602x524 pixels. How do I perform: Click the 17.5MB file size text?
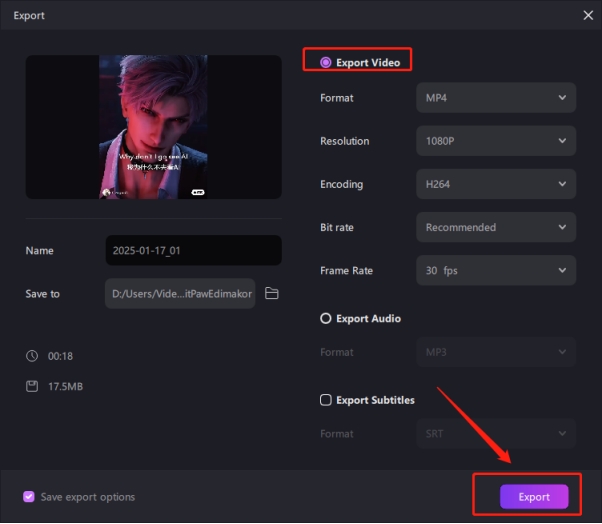coord(65,387)
